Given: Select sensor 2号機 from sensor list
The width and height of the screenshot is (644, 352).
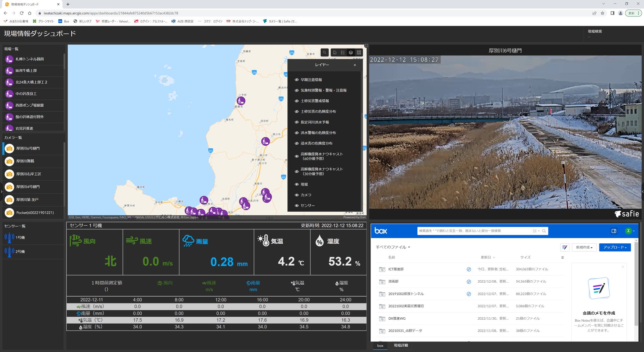Looking at the screenshot, I should pyautogui.click(x=20, y=252).
